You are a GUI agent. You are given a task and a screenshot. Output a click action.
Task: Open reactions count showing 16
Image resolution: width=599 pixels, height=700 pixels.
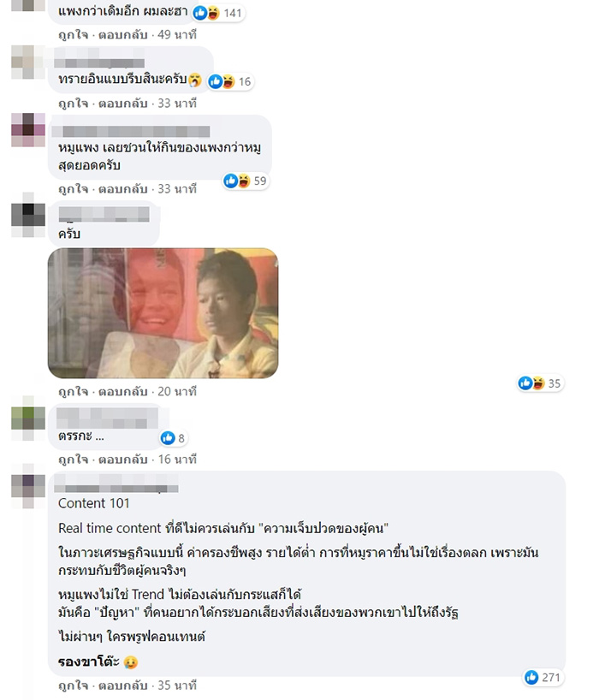230,81
